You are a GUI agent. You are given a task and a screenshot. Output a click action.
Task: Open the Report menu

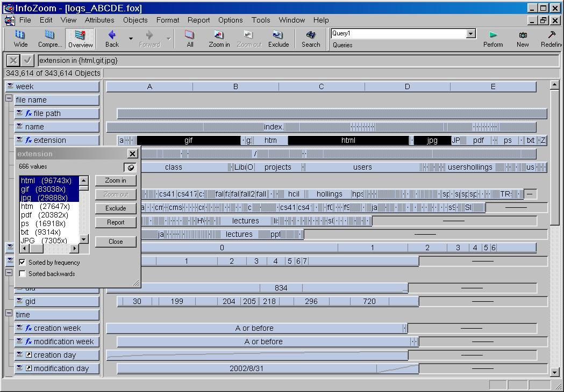(x=198, y=20)
